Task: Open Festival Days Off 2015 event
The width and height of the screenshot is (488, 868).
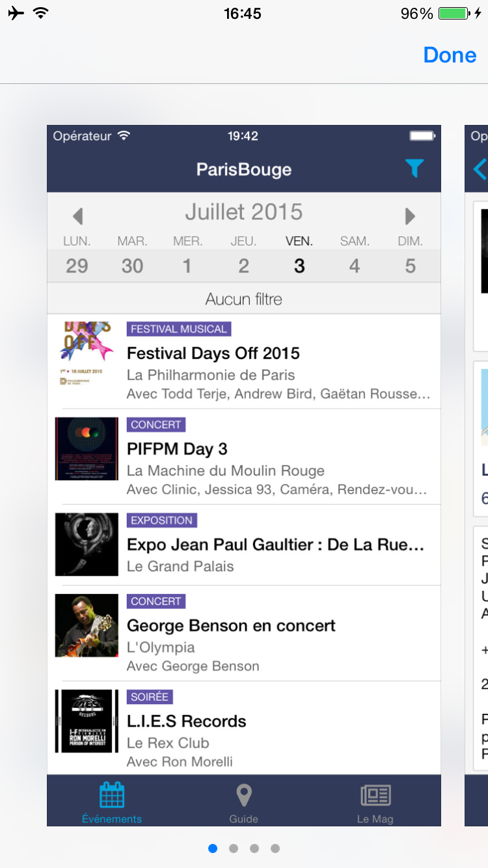Action: 244,362
